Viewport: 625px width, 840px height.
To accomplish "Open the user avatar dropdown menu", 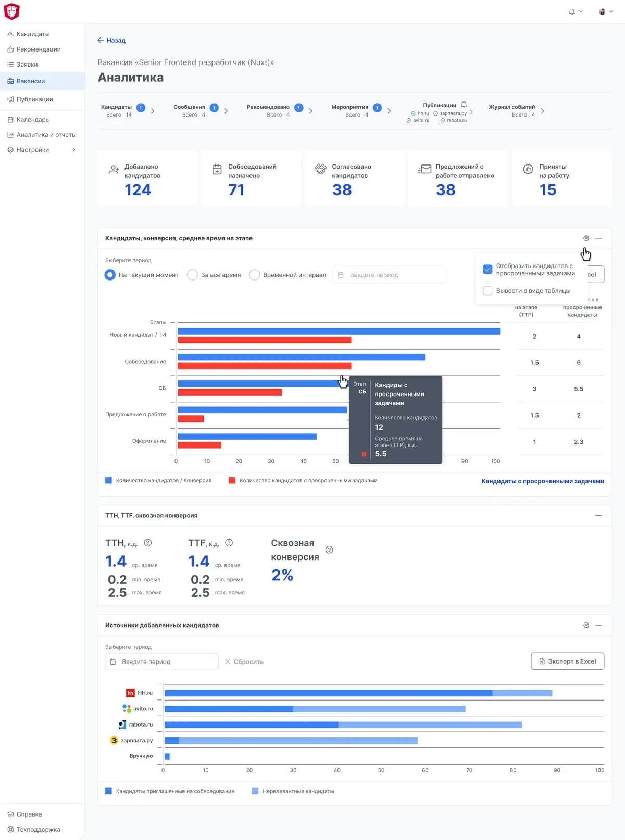I will [606, 11].
